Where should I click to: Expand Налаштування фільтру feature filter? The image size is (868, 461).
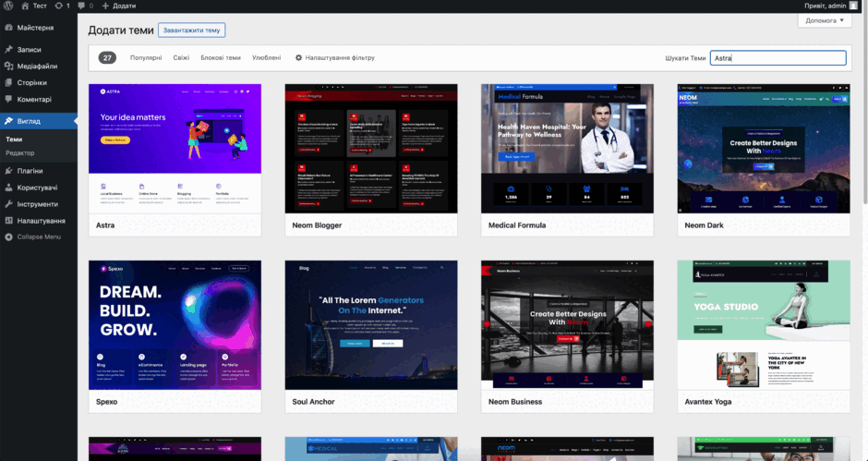(x=335, y=57)
